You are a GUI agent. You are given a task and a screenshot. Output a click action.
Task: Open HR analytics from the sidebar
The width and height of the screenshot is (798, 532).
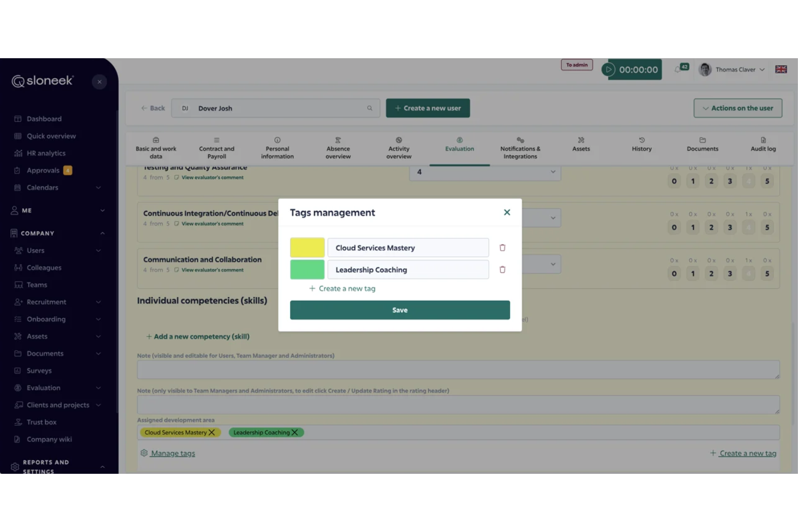45,153
